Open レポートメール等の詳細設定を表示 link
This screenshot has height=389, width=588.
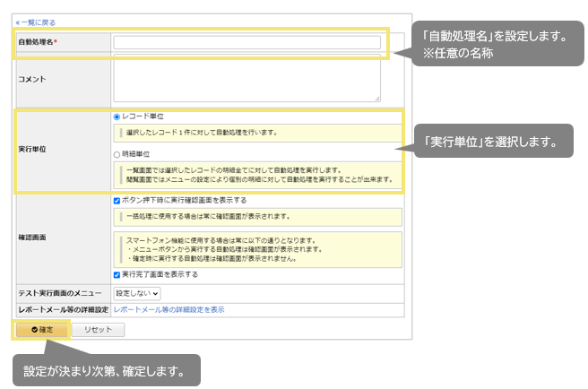click(169, 310)
